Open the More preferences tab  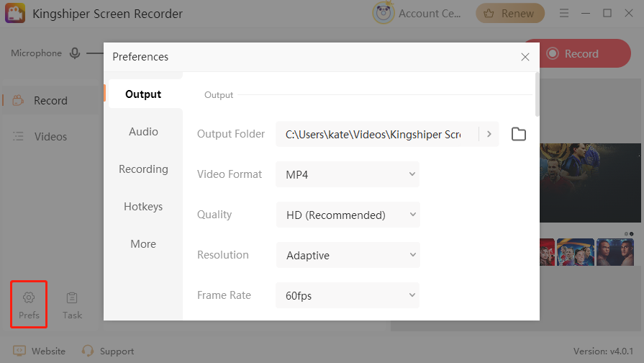(143, 243)
